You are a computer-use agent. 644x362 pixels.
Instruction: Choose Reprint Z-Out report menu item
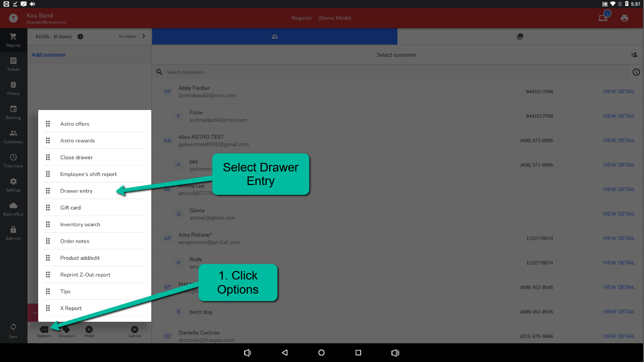85,275
